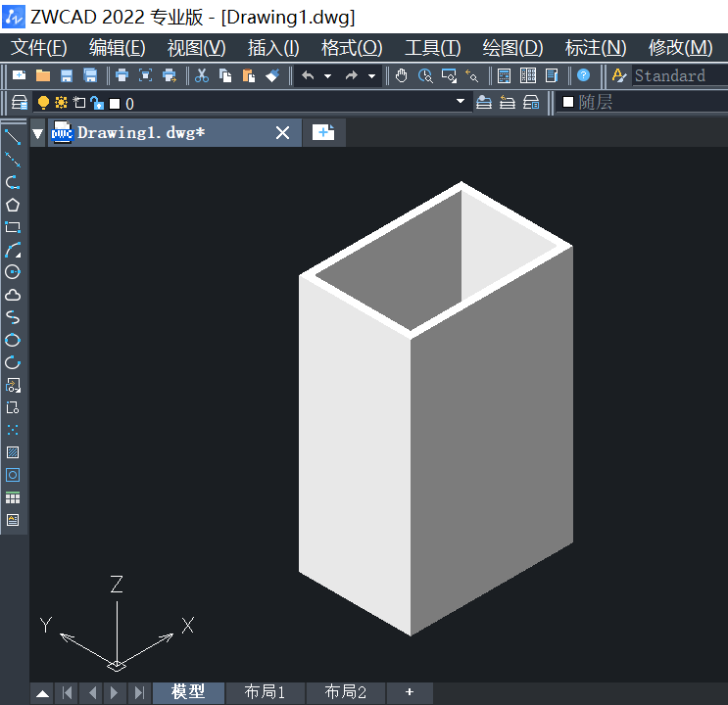The image size is (728, 705).
Task: Open the 文件(F) menu
Action: coord(39,47)
